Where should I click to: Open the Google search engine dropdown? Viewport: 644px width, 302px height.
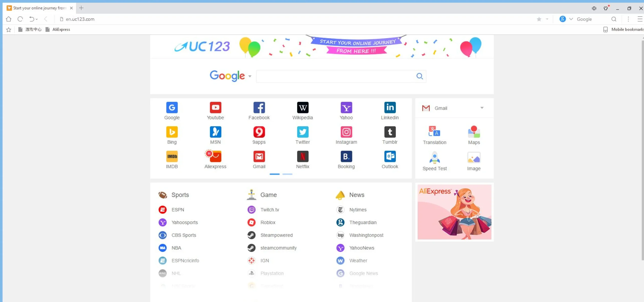tap(571, 19)
